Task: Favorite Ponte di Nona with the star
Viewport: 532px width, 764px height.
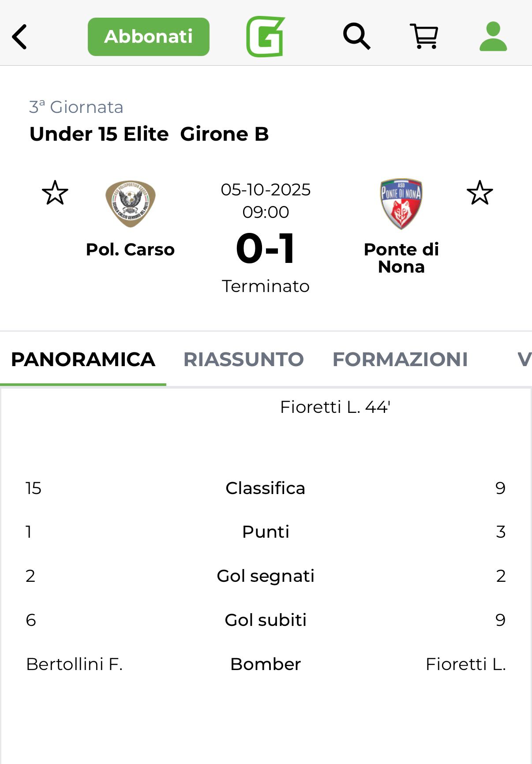Action: (x=480, y=193)
